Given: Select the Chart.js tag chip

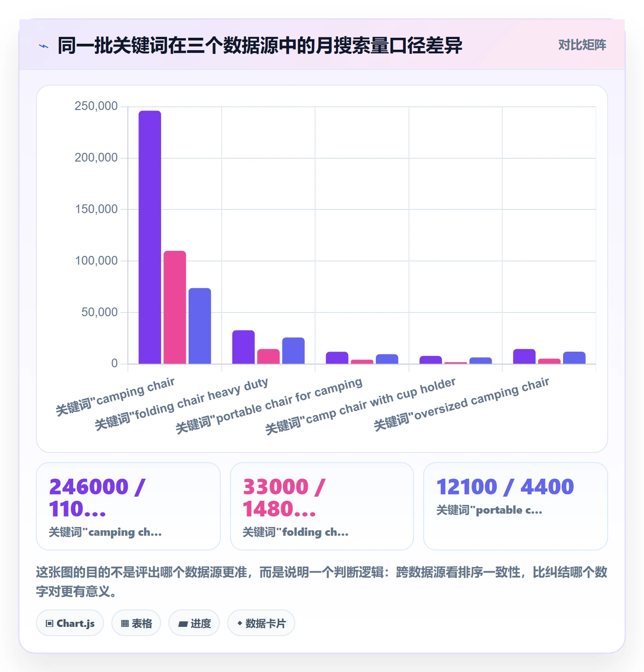Looking at the screenshot, I should pos(70,623).
